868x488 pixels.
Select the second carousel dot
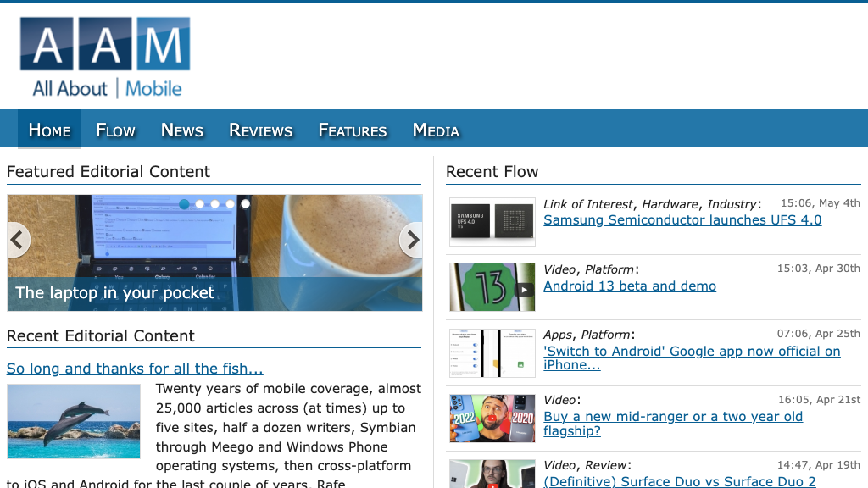pyautogui.click(x=200, y=204)
